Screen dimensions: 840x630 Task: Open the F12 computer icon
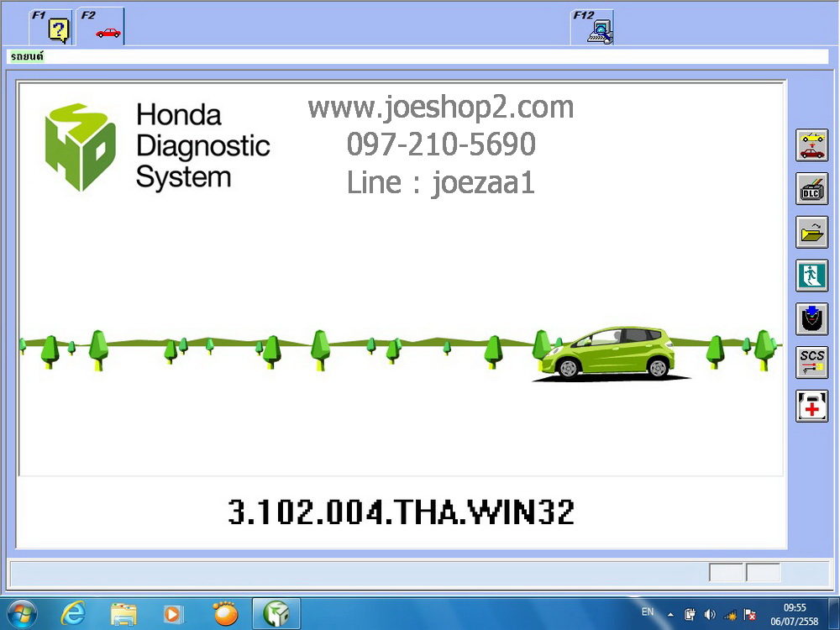[600, 30]
